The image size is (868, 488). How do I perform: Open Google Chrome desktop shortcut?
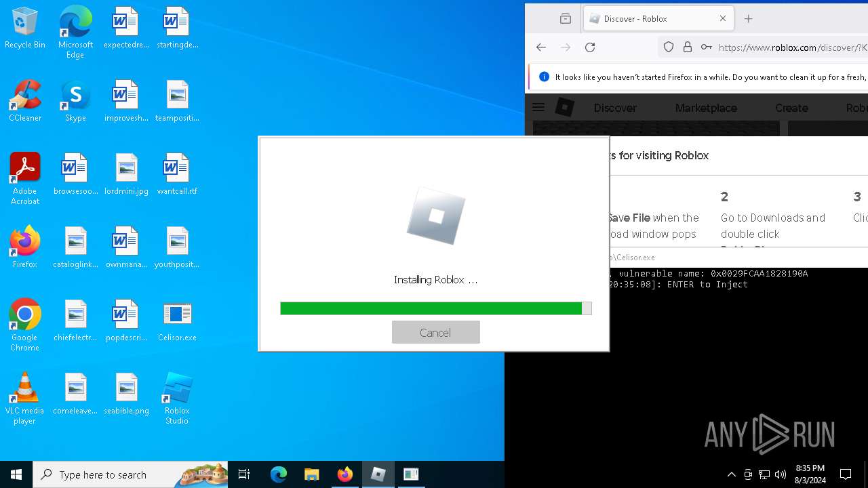25,325
